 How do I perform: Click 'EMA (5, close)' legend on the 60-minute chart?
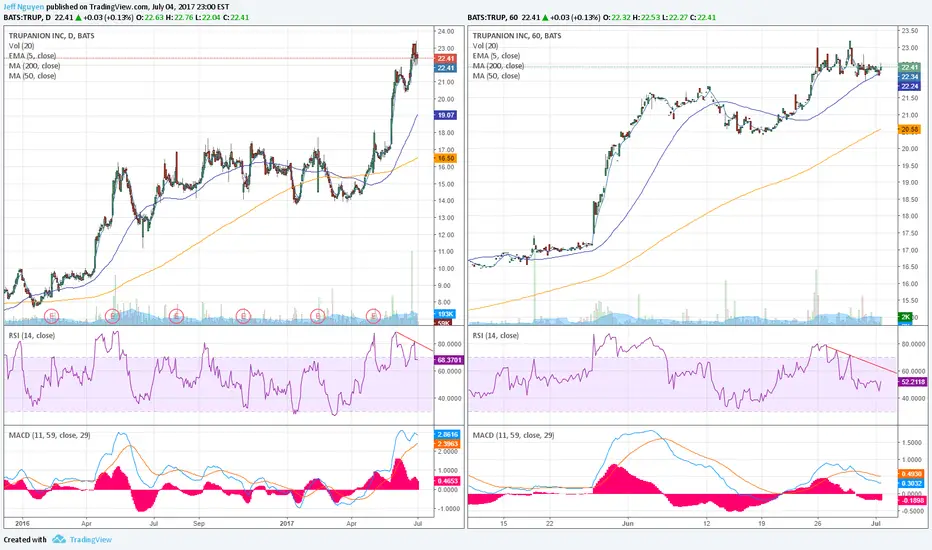tap(496, 56)
